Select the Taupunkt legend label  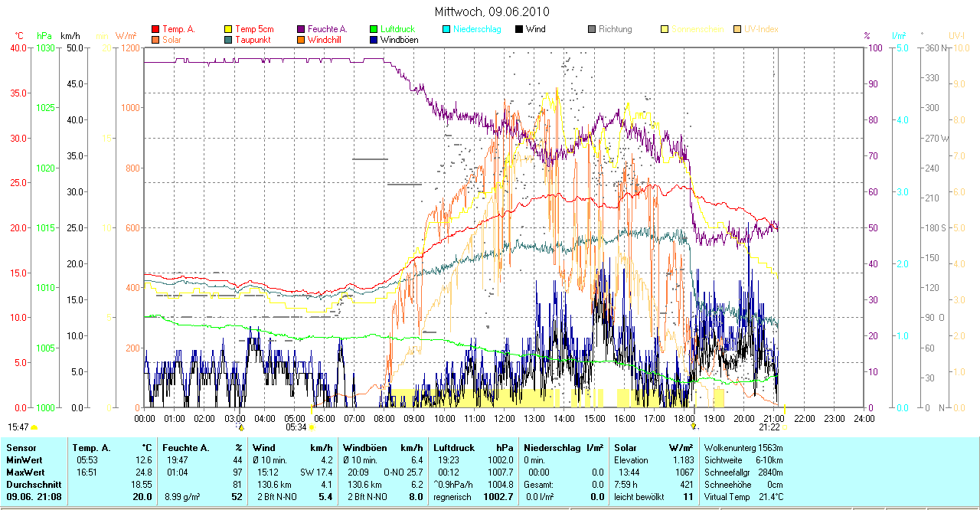[251, 40]
